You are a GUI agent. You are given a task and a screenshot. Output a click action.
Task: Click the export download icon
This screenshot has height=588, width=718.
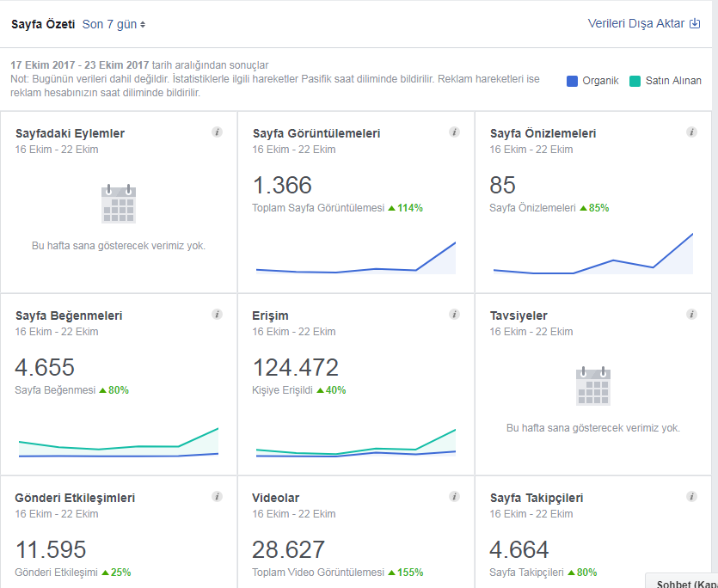point(695,23)
